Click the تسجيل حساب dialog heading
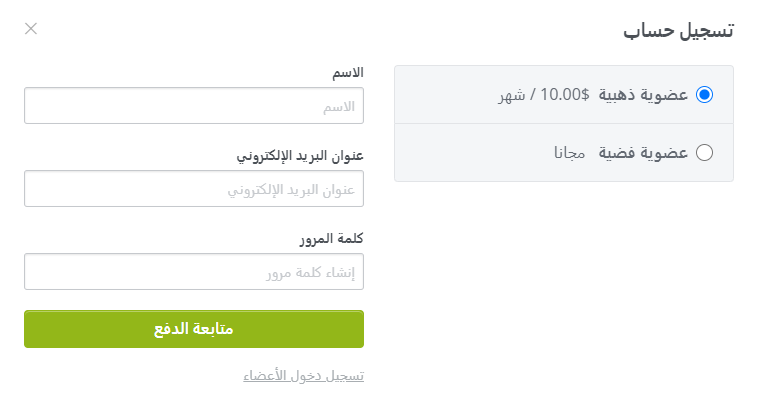Image resolution: width=759 pixels, height=398 pixels. [678, 30]
